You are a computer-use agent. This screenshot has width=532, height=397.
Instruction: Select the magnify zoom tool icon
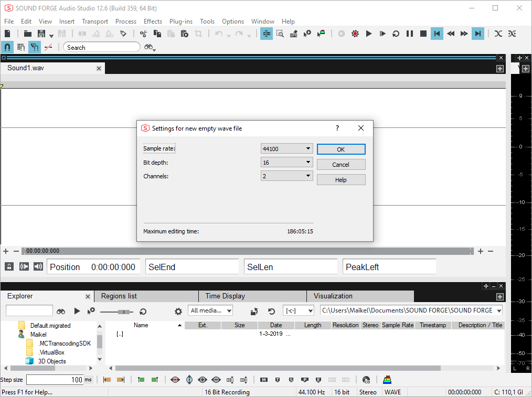(x=280, y=34)
